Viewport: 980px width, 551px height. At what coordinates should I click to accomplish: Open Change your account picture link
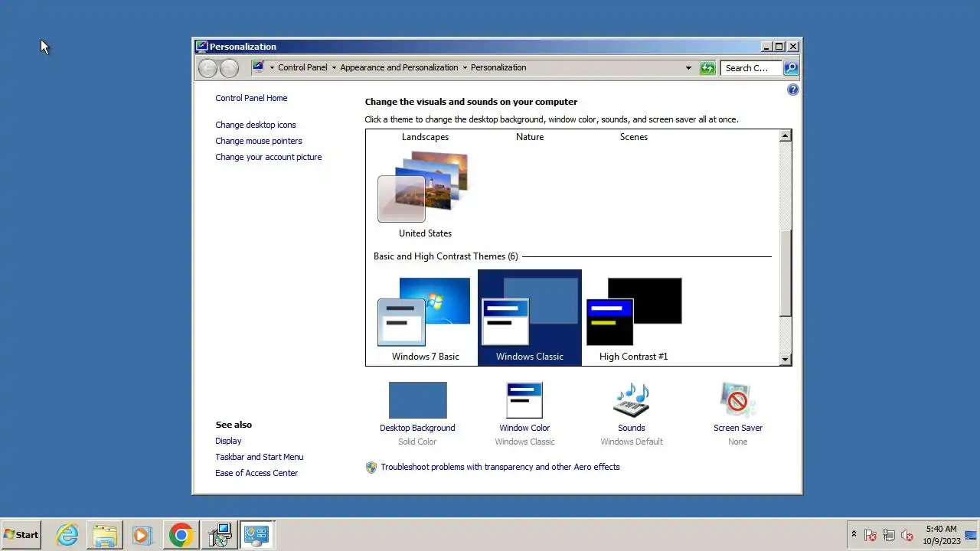[269, 157]
